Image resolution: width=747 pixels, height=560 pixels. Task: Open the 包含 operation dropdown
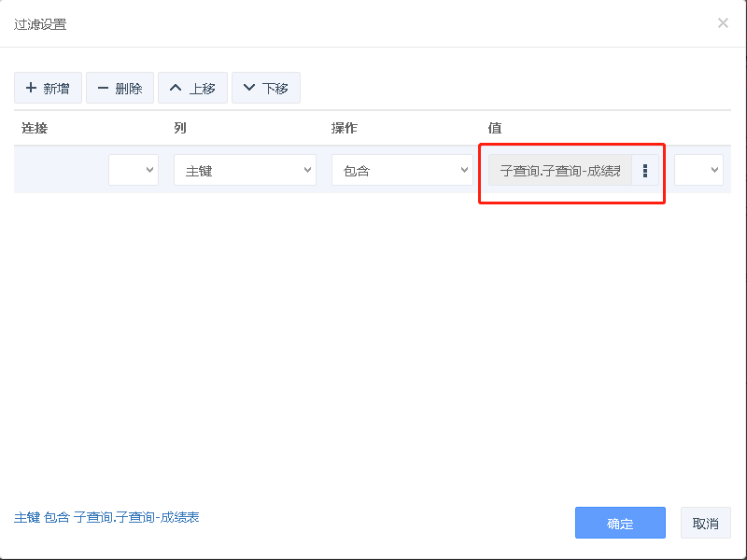click(x=402, y=171)
